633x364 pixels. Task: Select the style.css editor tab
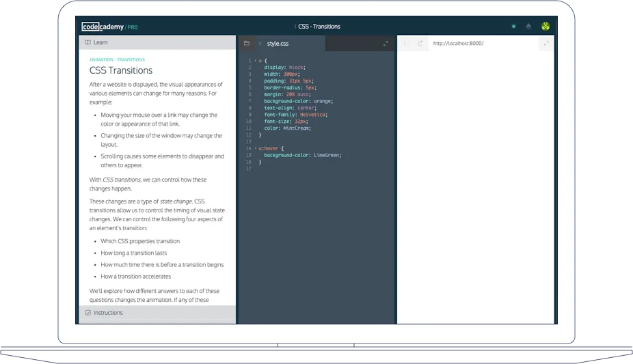[278, 44]
